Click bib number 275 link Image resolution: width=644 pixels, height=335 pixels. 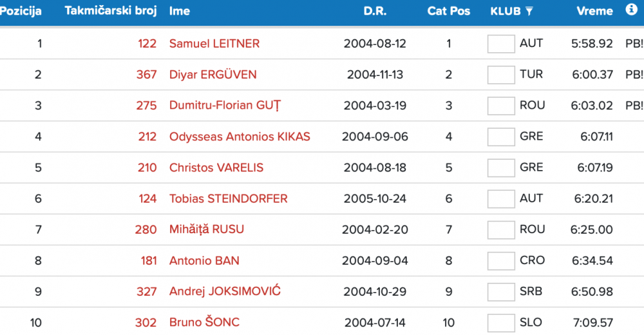(x=146, y=106)
